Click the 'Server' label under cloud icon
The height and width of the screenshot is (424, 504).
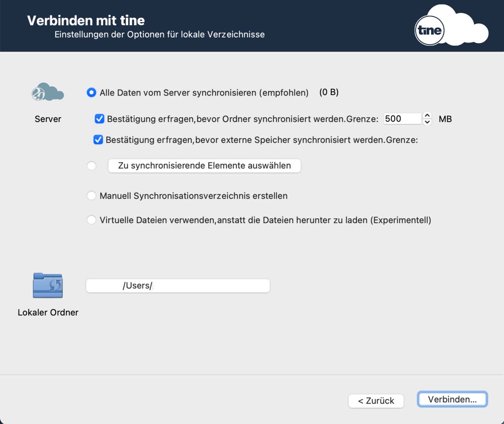(x=48, y=119)
